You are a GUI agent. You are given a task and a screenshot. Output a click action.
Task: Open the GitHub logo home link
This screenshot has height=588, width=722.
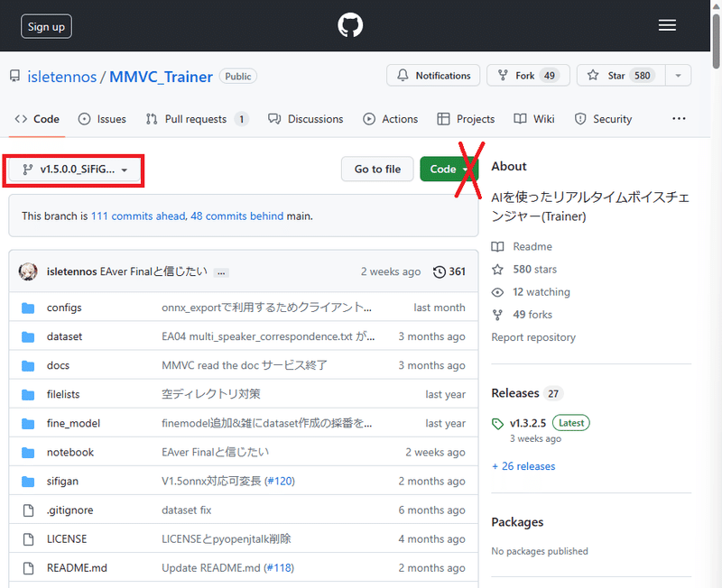pos(350,25)
